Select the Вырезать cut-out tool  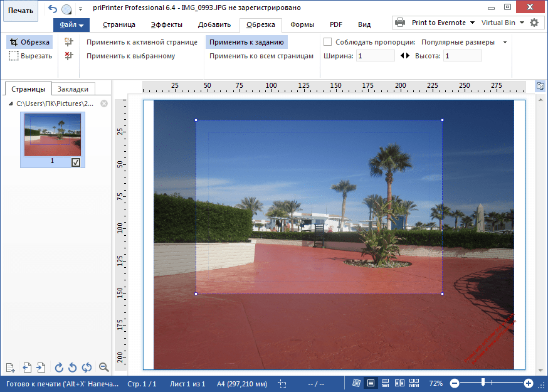(31, 56)
